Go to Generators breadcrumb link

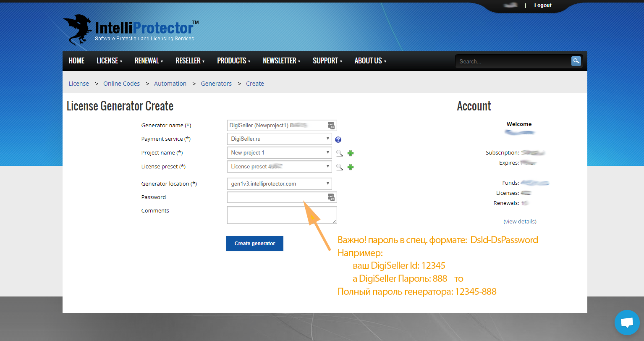pos(216,84)
